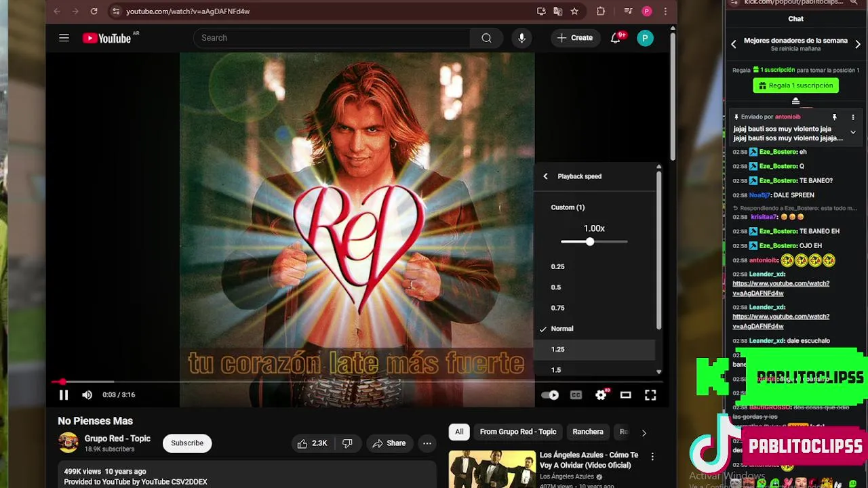Show next donors leaderboard in chat
Image resolution: width=868 pixels, height=488 pixels.
858,44
